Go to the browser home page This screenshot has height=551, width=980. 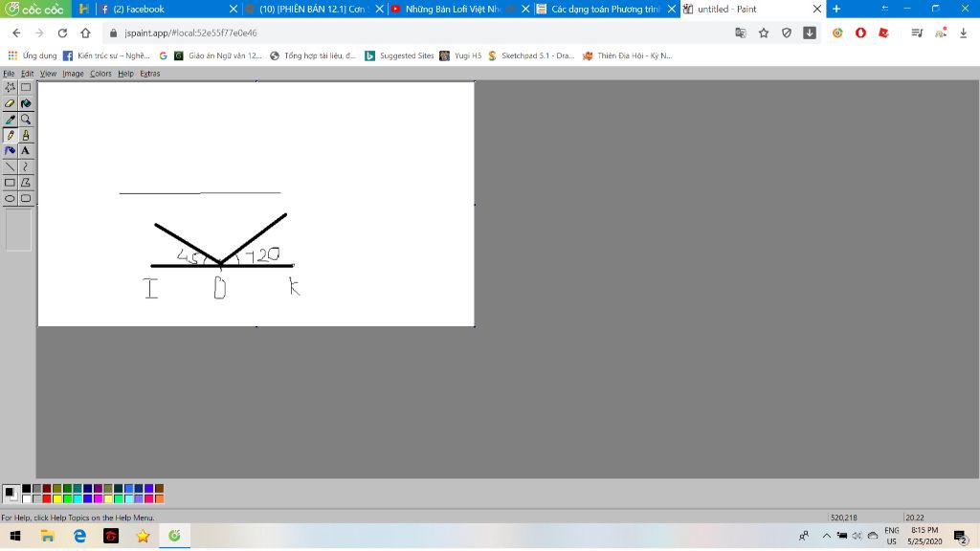[x=85, y=33]
